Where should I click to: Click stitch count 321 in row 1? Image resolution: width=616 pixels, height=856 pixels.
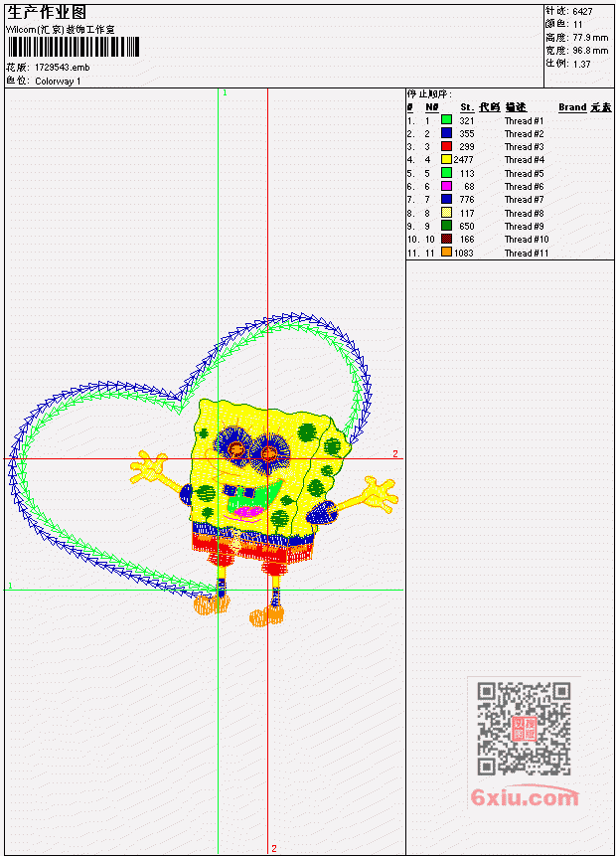467,120
